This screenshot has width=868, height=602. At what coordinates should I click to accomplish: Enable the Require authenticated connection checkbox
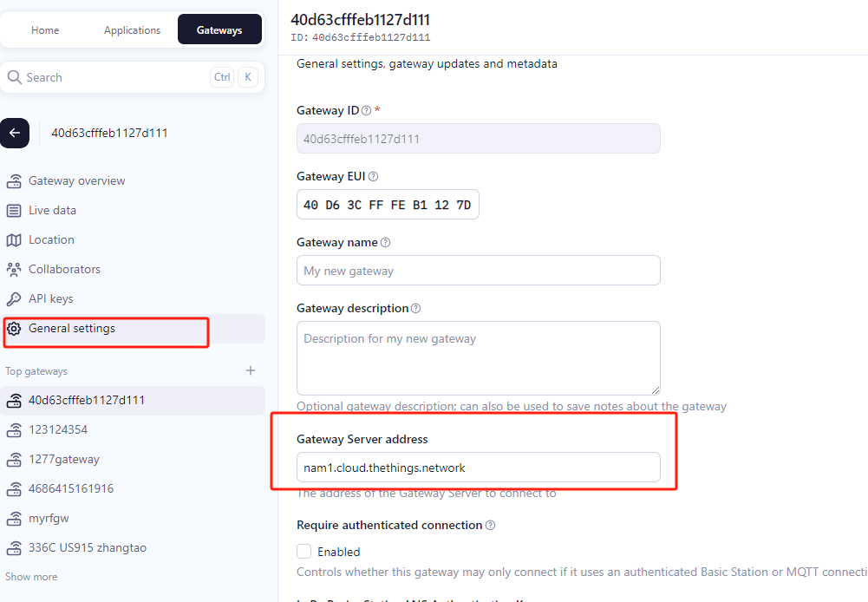303,551
